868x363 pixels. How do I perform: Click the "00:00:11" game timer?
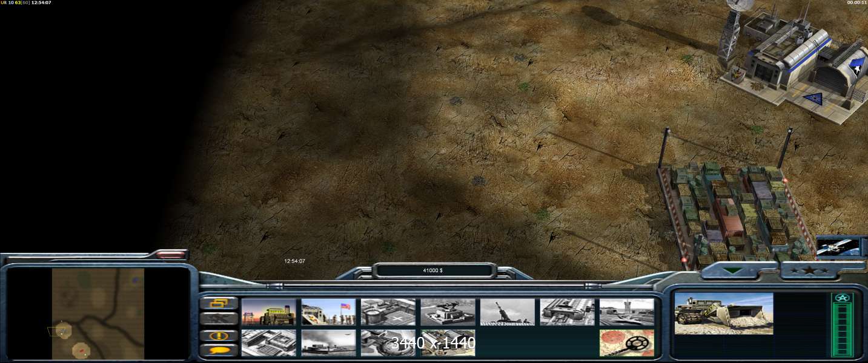click(857, 3)
